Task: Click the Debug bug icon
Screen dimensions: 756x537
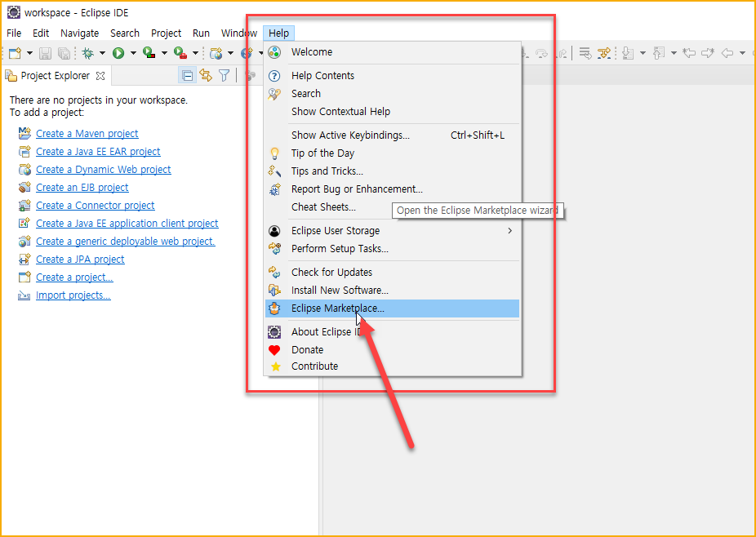Action: pos(87,53)
